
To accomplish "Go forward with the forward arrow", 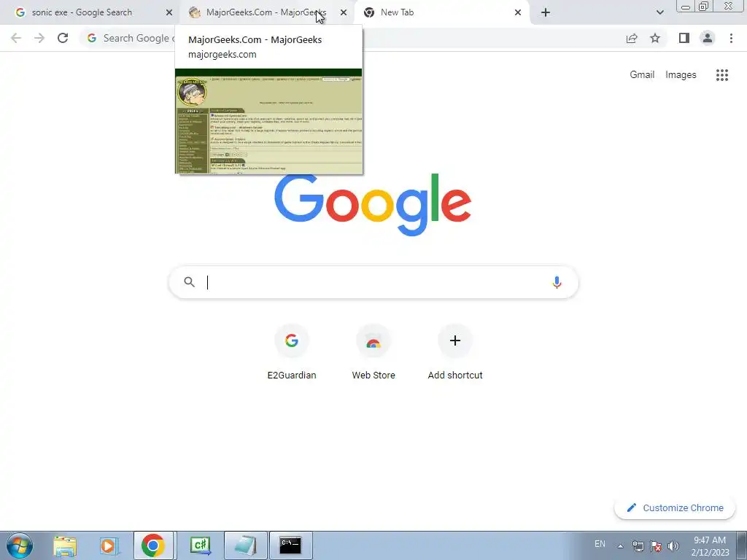I will click(39, 38).
